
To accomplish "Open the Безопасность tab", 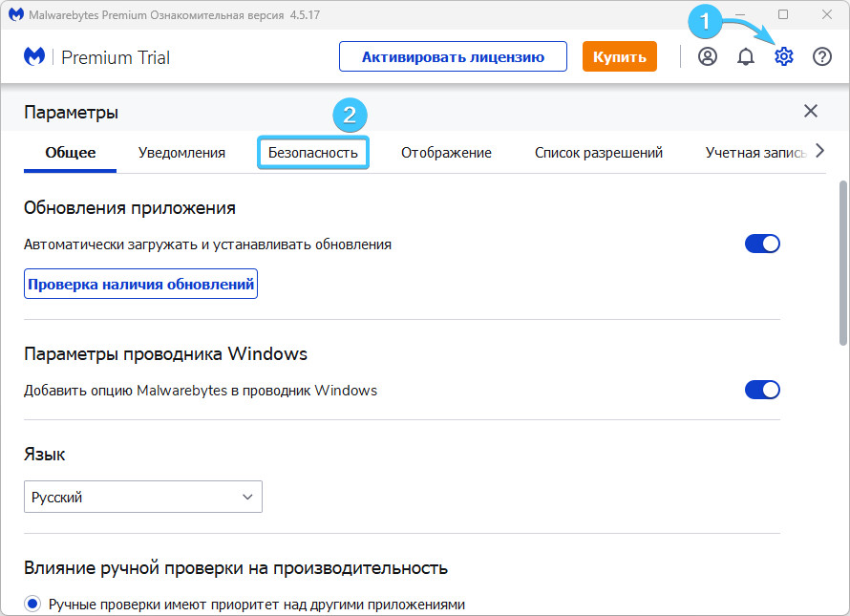I will 313,153.
